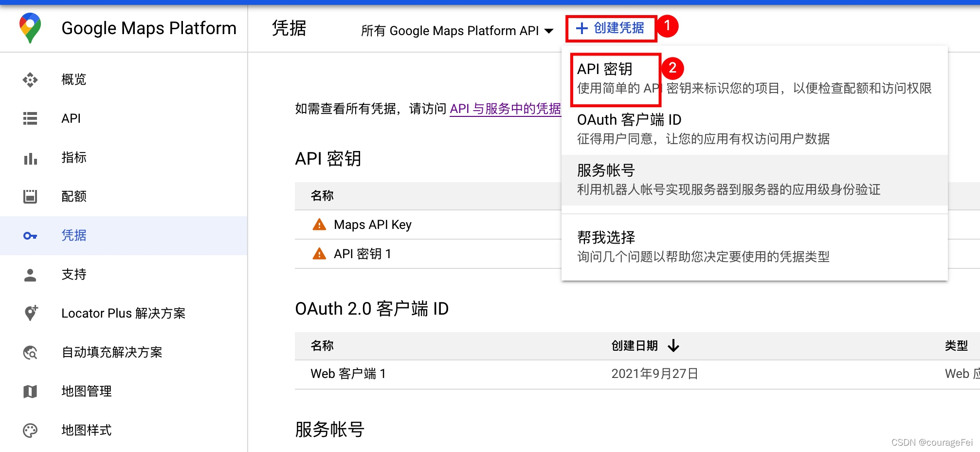This screenshot has height=452, width=980.
Task: Open the API sidebar item
Action: [x=124, y=118]
